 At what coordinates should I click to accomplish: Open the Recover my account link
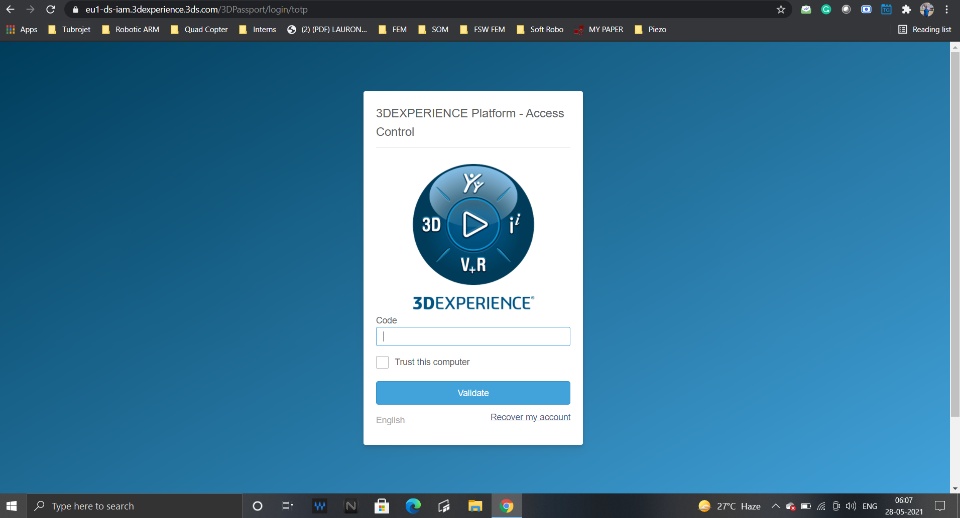point(530,417)
